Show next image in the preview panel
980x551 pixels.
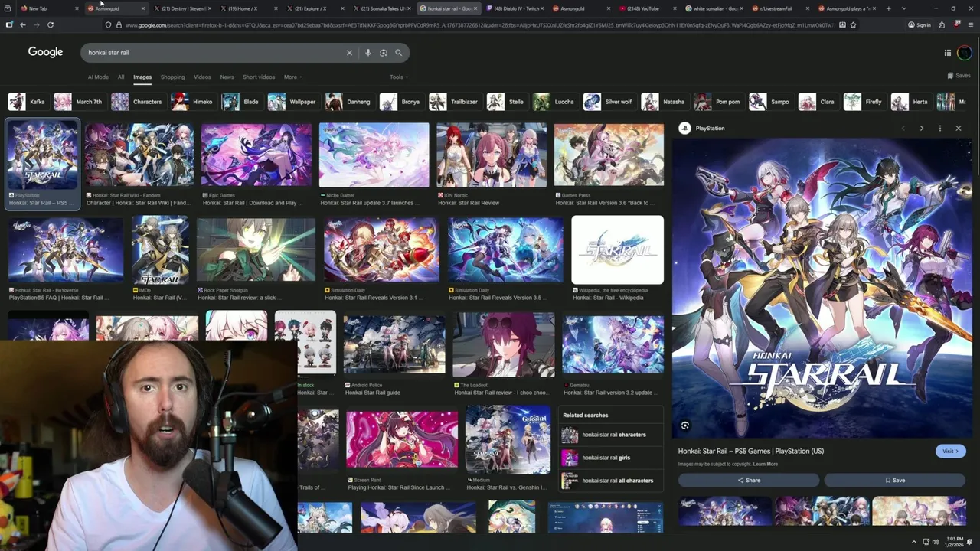point(921,128)
